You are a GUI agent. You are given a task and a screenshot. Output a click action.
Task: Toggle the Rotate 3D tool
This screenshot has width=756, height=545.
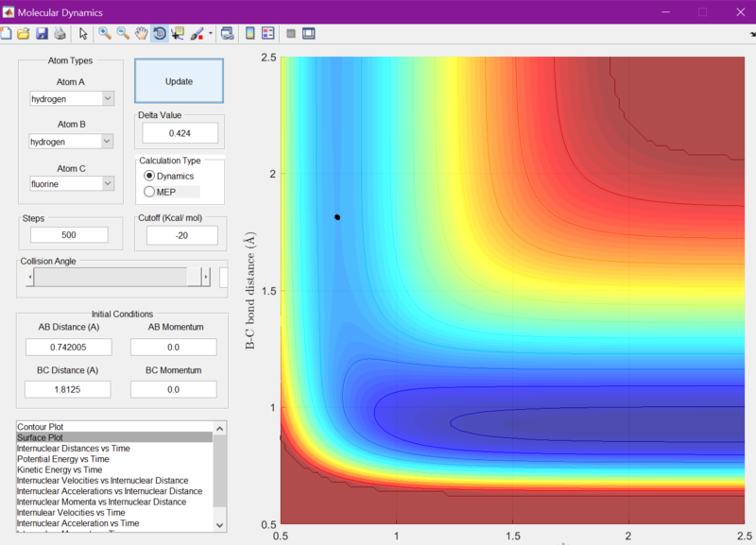tap(160, 33)
